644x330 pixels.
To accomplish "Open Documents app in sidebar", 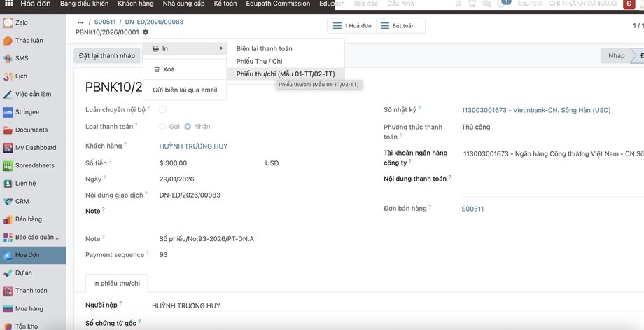I will pyautogui.click(x=33, y=130).
